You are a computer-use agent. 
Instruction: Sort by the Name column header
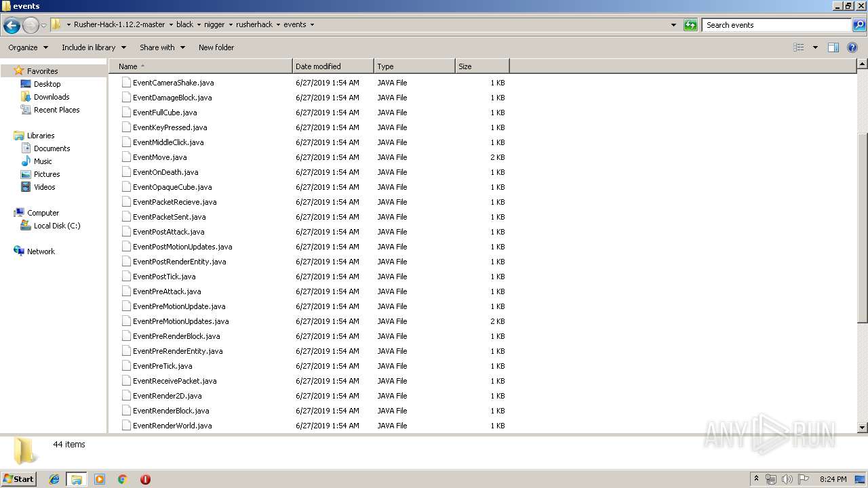click(201, 66)
